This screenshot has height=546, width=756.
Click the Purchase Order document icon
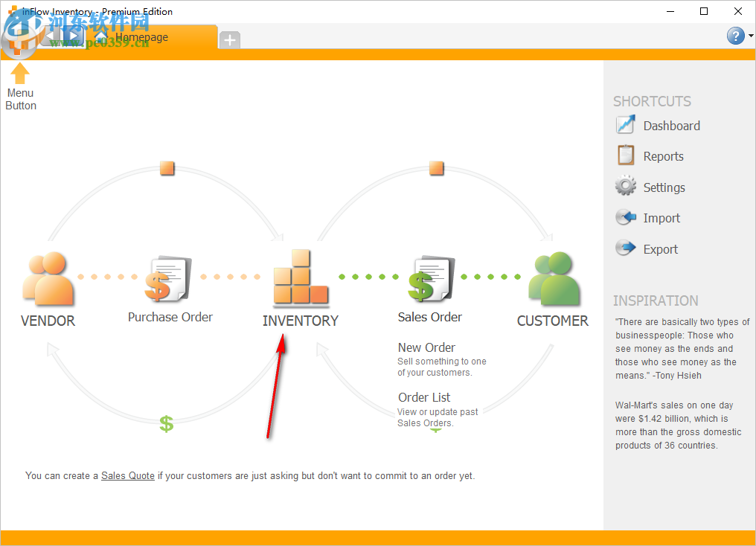click(x=167, y=279)
